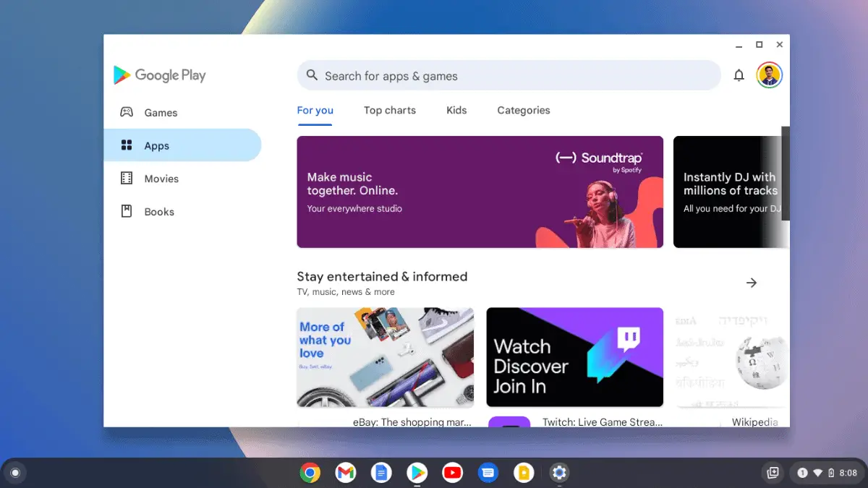Screen dimensions: 868x488
Task: Open the Soundtrap promo banner
Action: [x=480, y=192]
